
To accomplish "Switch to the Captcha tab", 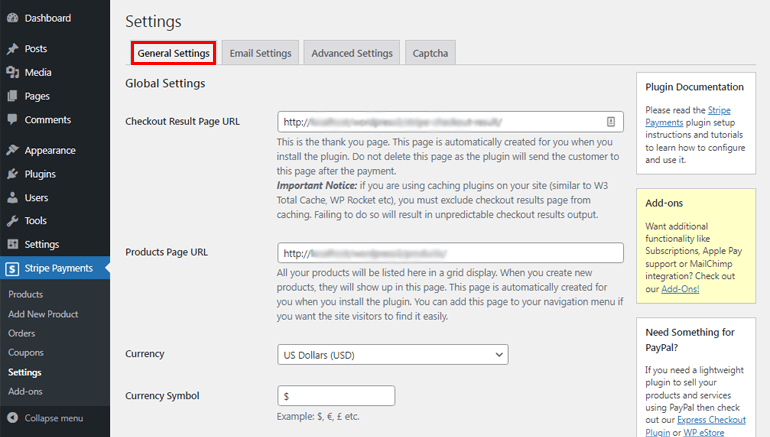I will 430,53.
